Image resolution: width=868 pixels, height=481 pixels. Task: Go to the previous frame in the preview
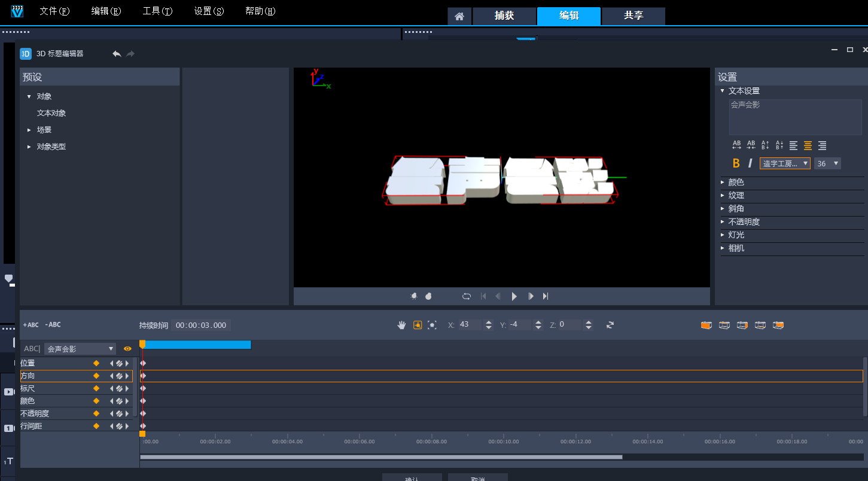click(498, 296)
